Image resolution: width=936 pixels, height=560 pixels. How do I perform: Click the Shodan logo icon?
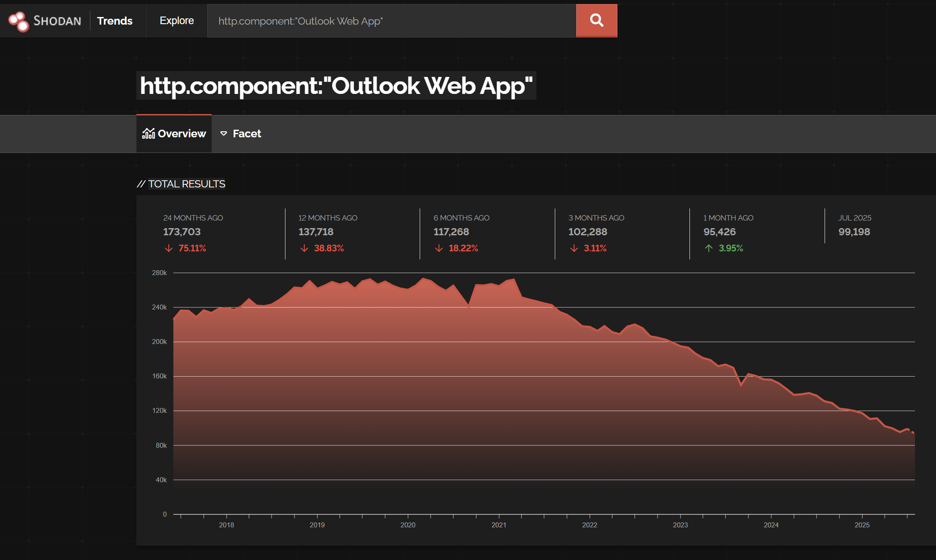[19, 21]
